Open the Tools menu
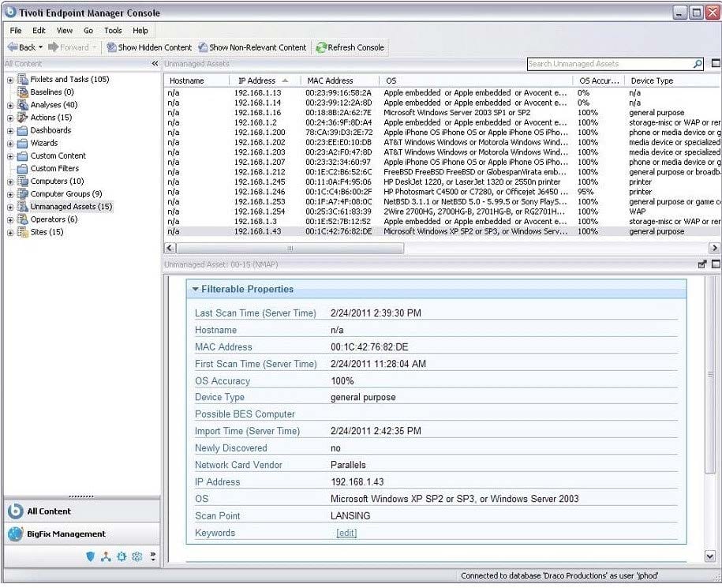 coord(113,31)
